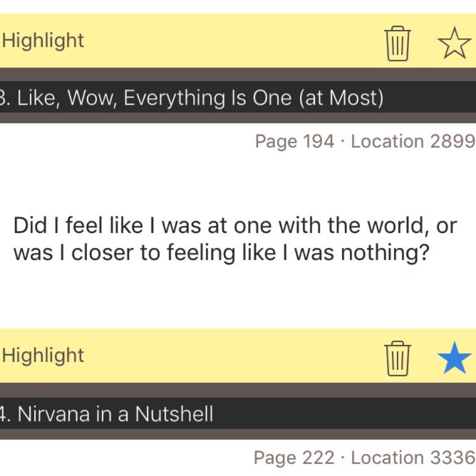Click the first Highlight label
The width and height of the screenshot is (476, 476).
(x=43, y=41)
